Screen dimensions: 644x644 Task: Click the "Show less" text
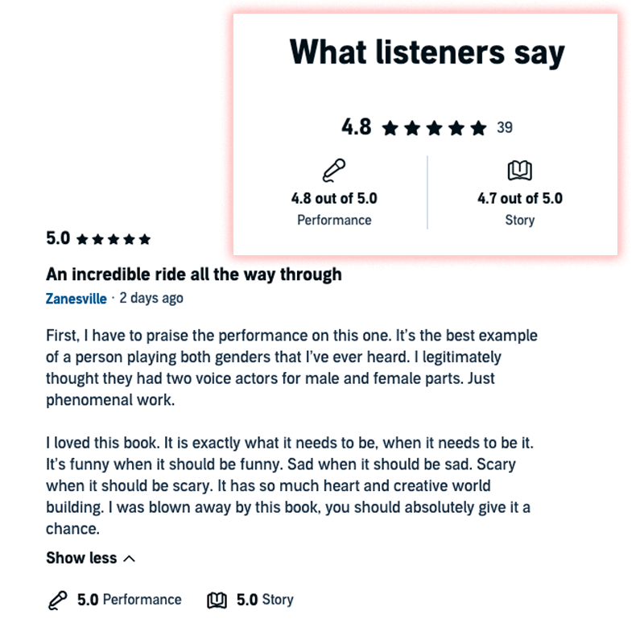coord(81,559)
